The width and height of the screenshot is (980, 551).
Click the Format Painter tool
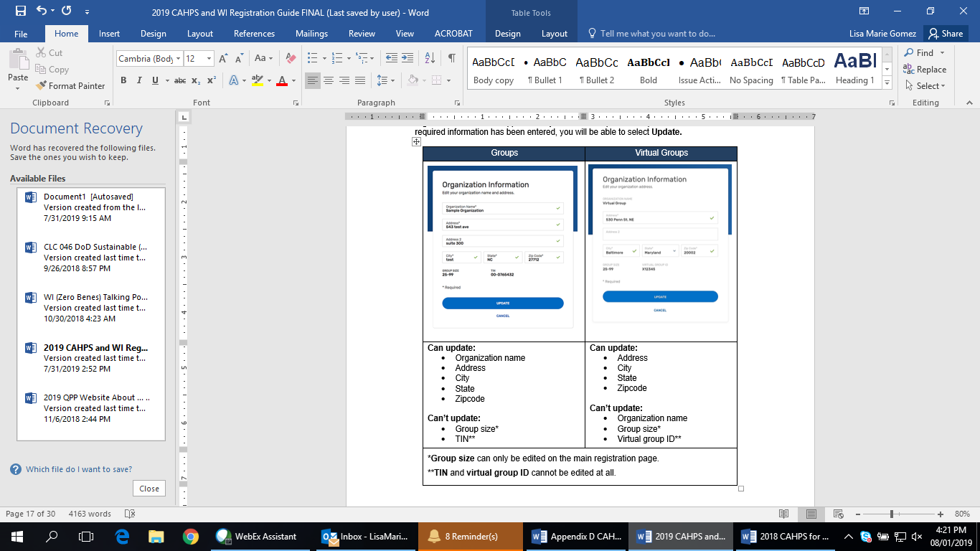pos(70,85)
